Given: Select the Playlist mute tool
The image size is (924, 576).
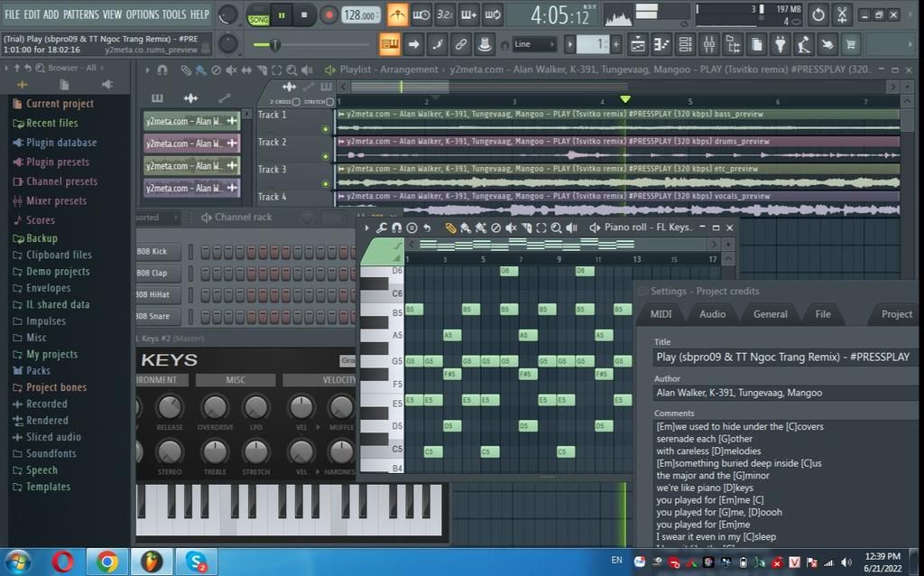Looking at the screenshot, I should click(x=232, y=70).
